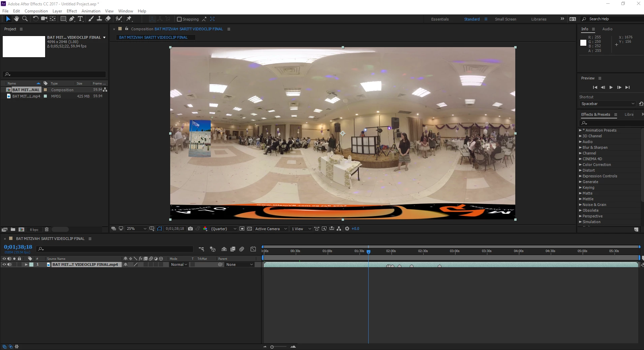The height and width of the screenshot is (350, 644).
Task: Open the Active Camera view dropdown
Action: click(271, 229)
